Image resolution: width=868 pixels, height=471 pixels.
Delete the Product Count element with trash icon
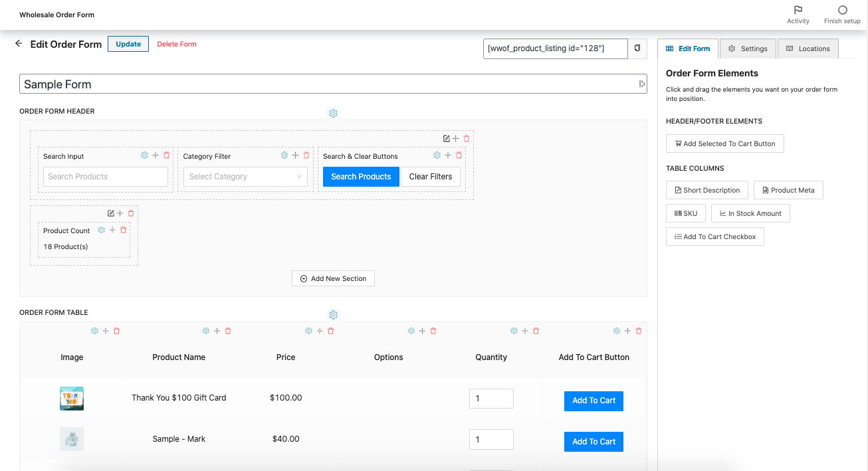tap(123, 231)
